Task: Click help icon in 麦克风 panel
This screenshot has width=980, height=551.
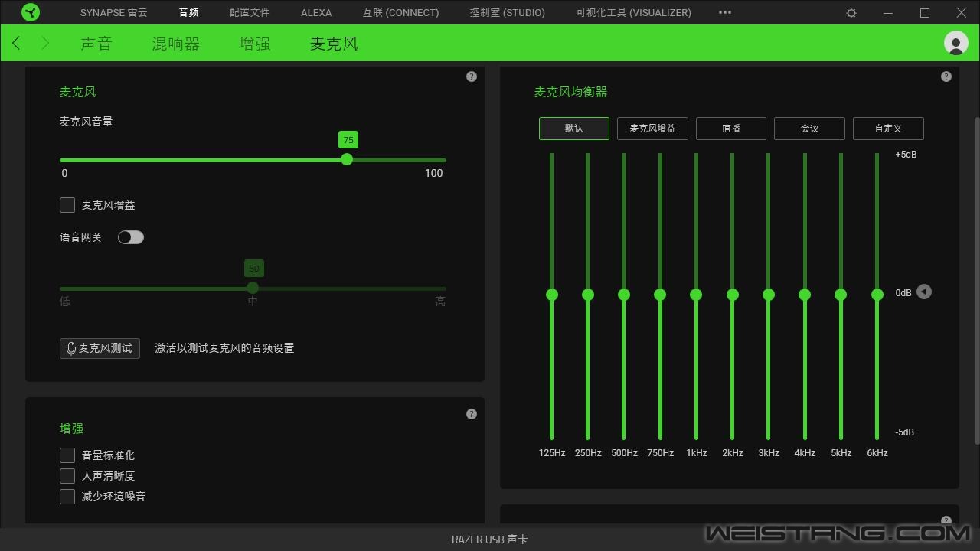Action: [472, 77]
